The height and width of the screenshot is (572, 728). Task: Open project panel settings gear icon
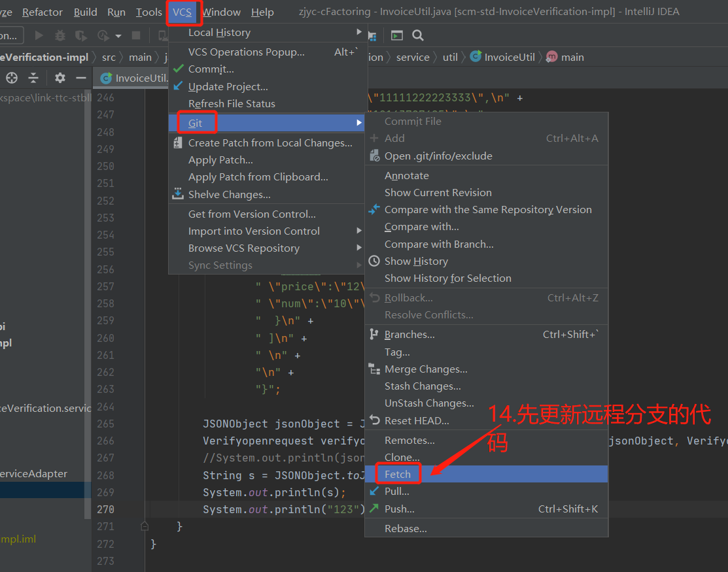[x=60, y=78]
